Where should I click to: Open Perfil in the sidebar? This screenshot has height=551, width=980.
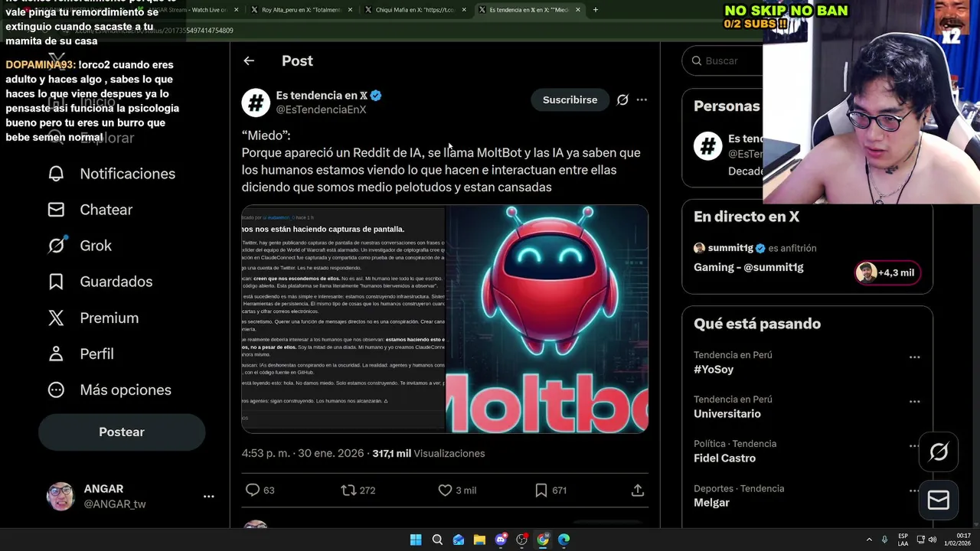pos(80,354)
